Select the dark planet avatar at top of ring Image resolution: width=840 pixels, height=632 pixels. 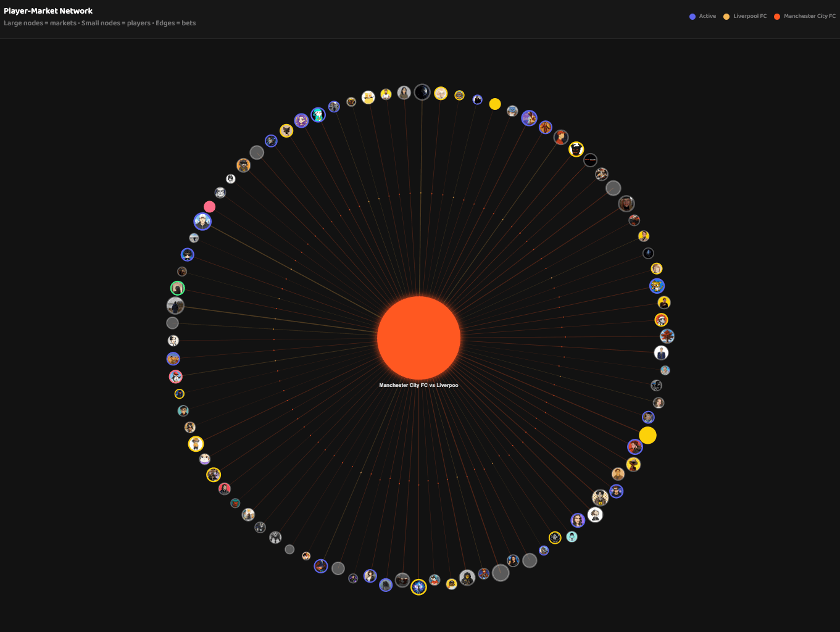pos(422,92)
